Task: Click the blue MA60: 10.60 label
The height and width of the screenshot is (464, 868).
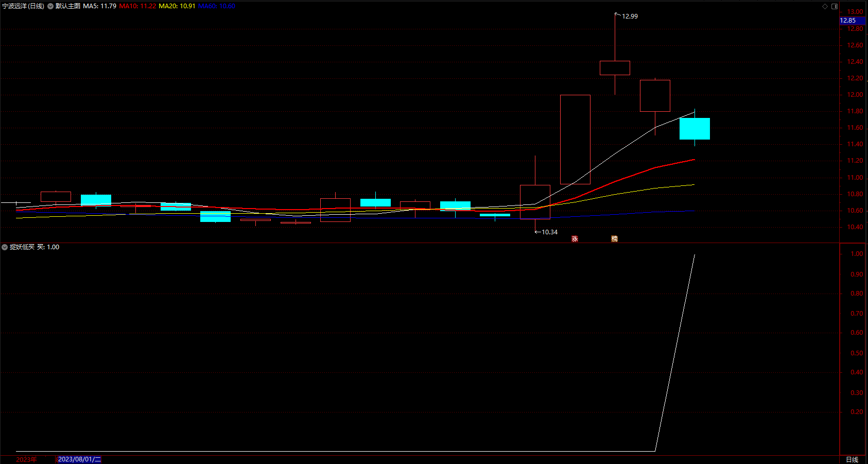Action: point(217,6)
